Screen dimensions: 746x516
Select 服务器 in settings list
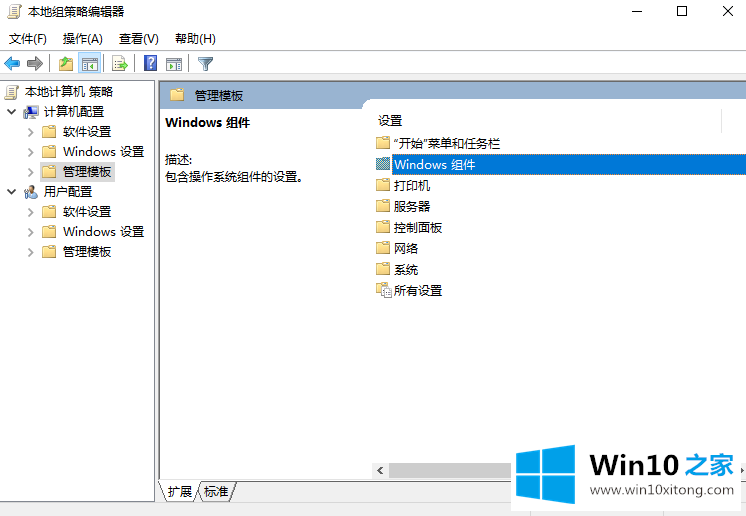point(412,206)
